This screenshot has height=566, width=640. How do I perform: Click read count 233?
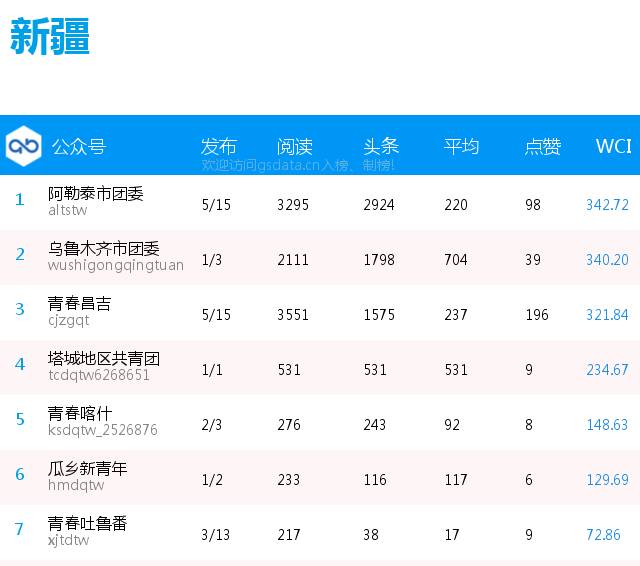pos(289,479)
